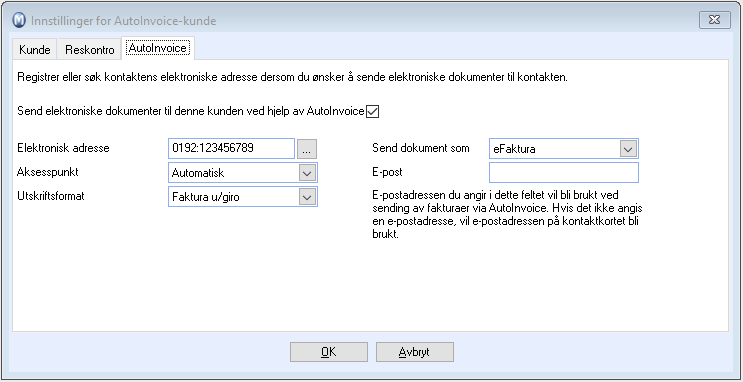Click the Elektronisk adresse label
The image size is (743, 382).
pos(63,148)
